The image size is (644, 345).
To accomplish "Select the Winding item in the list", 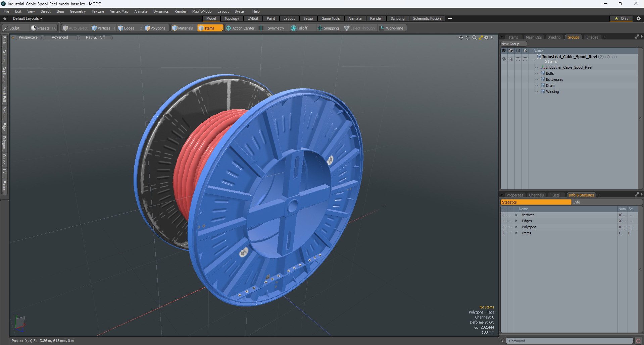I will click(552, 92).
